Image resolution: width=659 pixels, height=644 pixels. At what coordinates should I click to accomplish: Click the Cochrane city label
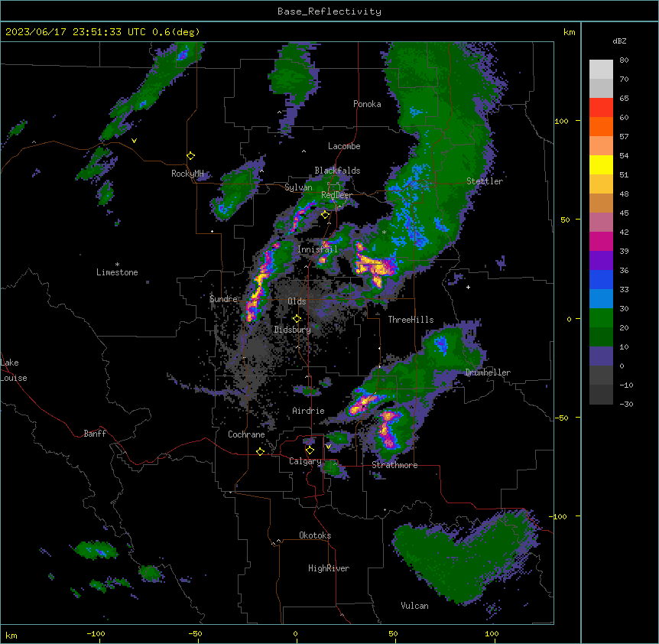246,434
